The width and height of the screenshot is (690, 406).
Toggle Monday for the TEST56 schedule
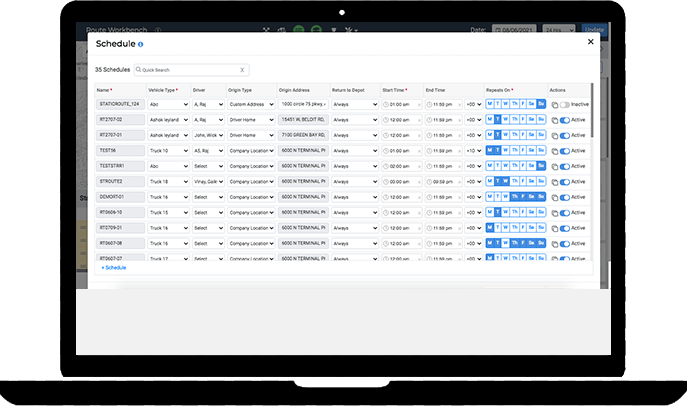[x=489, y=151]
